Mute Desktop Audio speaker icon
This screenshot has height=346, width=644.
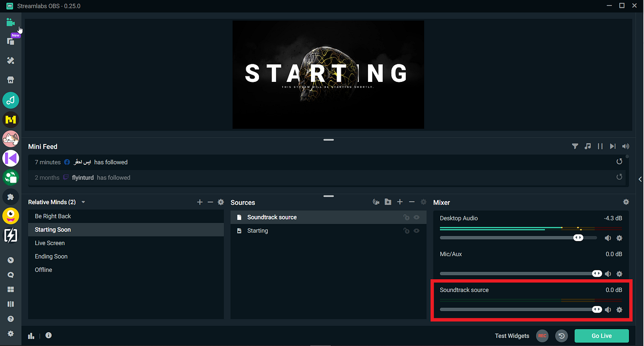tap(608, 238)
